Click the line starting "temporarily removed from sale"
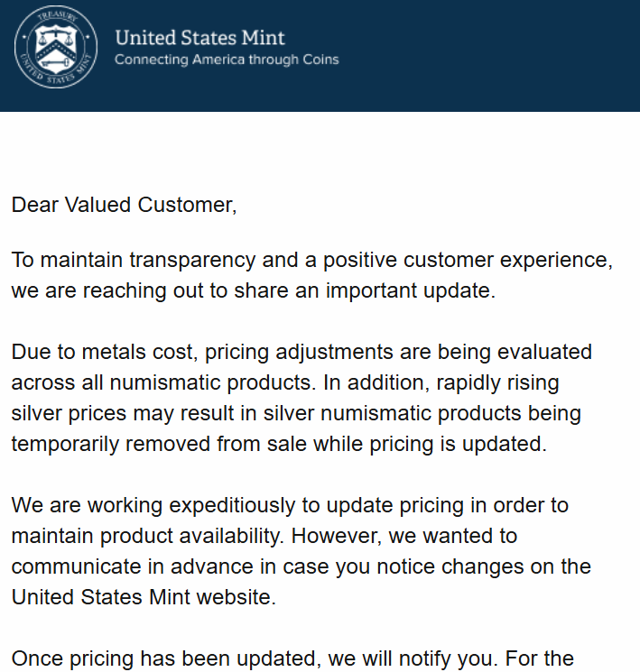The image size is (640, 672). coord(279,444)
